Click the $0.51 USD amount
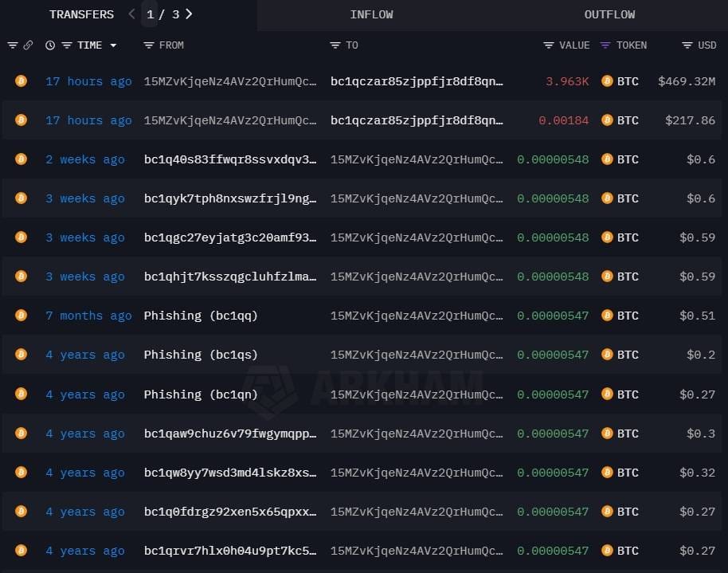 pos(698,316)
